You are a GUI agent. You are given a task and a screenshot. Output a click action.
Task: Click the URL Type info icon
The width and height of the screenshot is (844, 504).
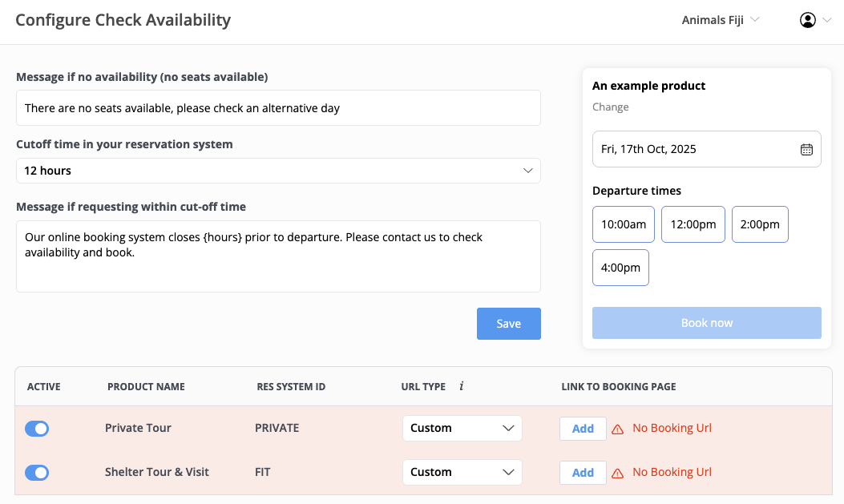[x=462, y=386]
